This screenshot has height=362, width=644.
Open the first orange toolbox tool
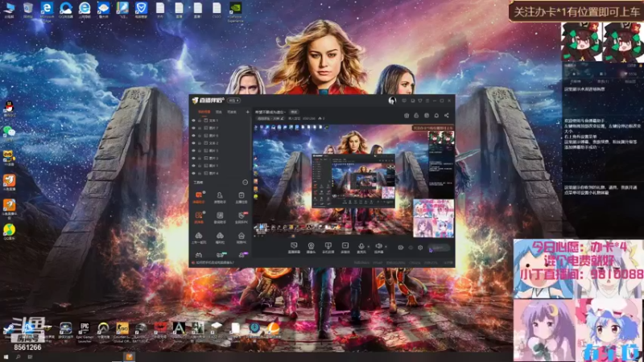199,197
